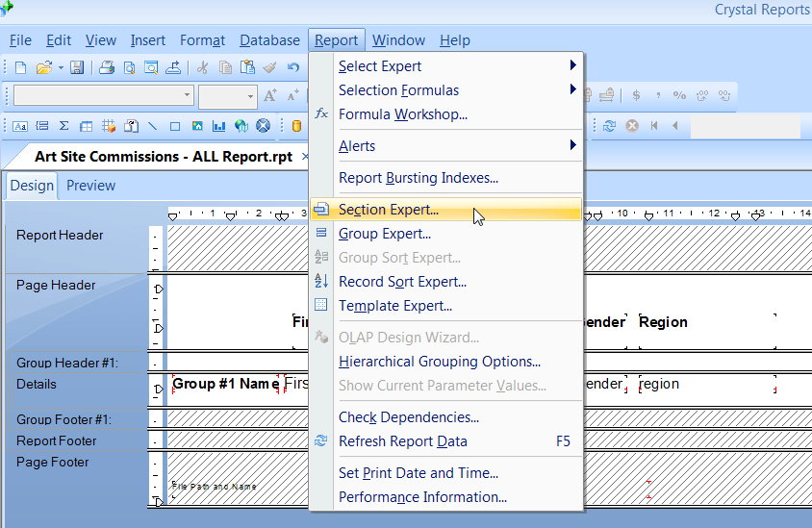The height and width of the screenshot is (528, 812).
Task: Open the Help menu
Action: point(455,40)
